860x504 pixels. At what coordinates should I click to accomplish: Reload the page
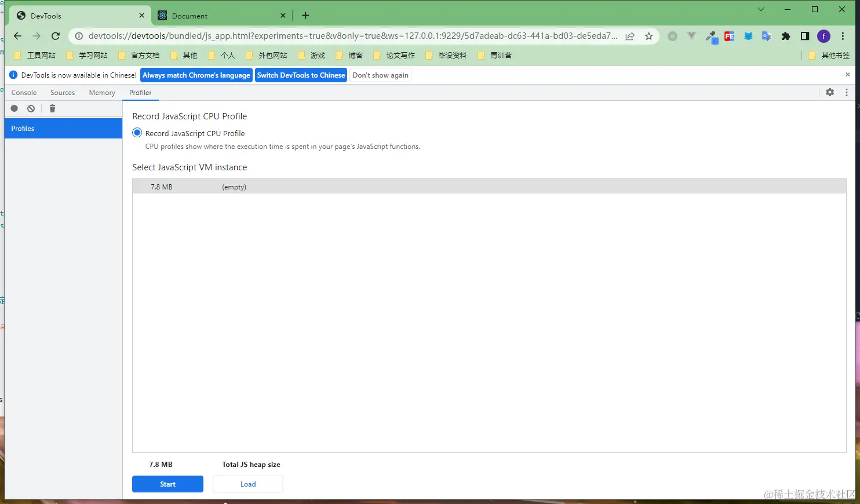(56, 36)
